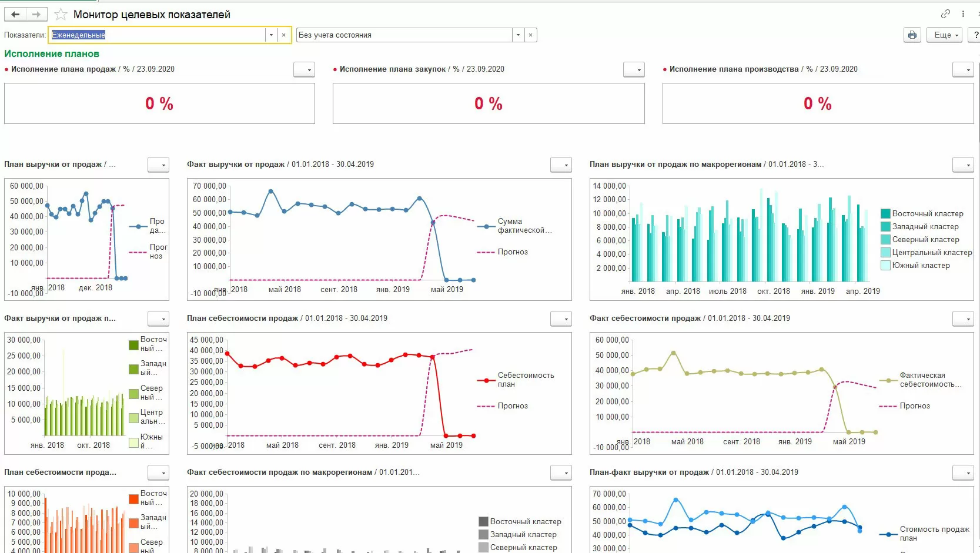Select green Восточный legend swatch
980x553 pixels.
click(x=134, y=345)
